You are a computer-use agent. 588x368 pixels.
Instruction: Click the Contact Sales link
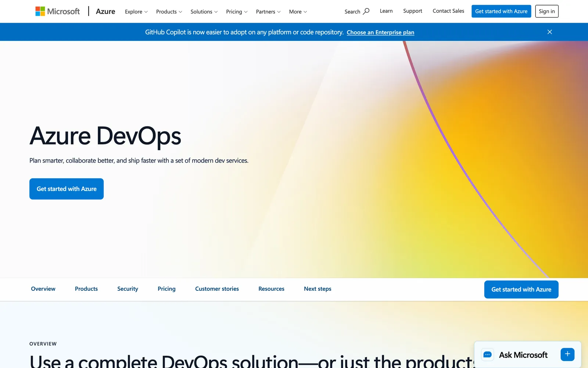(448, 11)
